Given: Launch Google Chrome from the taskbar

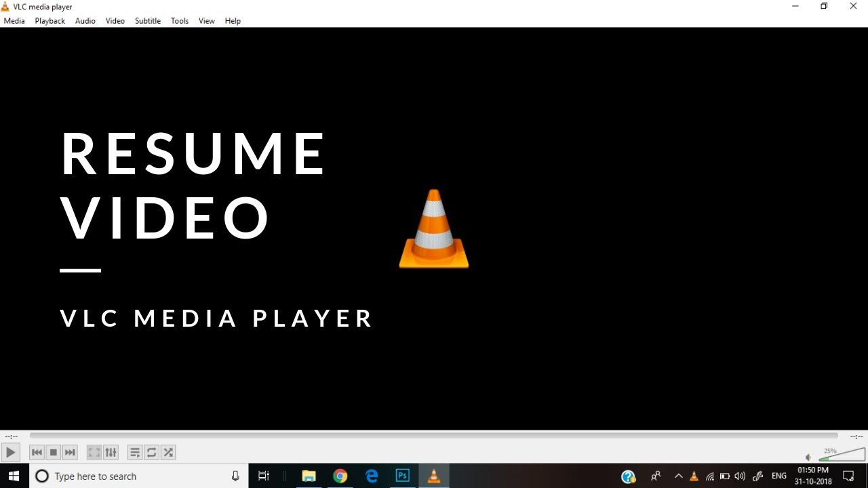Looking at the screenshot, I should [x=340, y=476].
